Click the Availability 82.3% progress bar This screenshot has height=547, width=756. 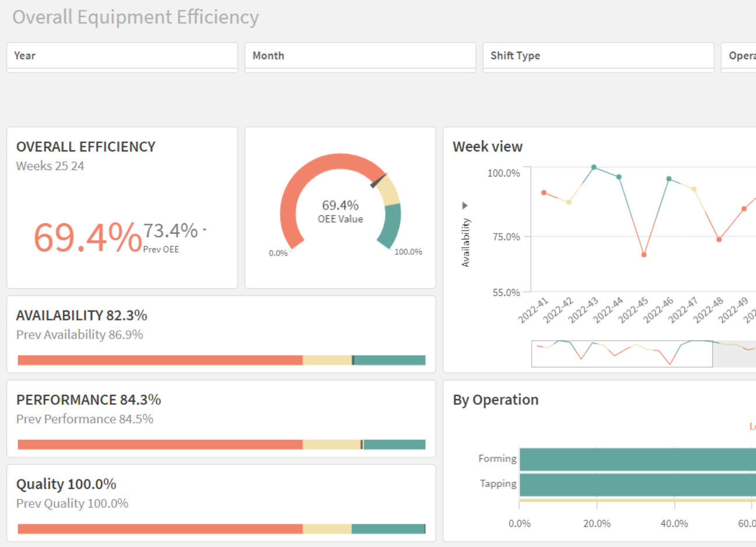click(x=221, y=360)
